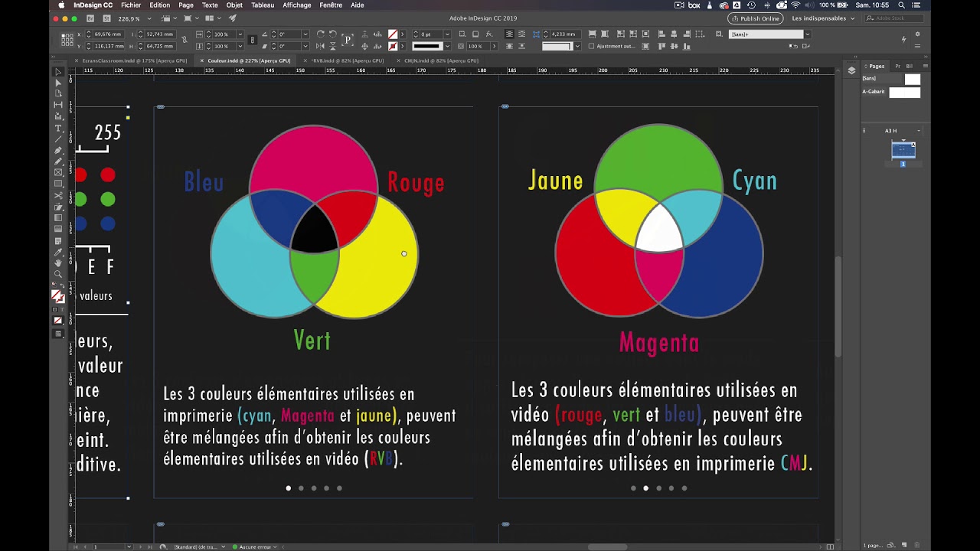Click the Publish Online button
This screenshot has height=551, width=980.
755,18
